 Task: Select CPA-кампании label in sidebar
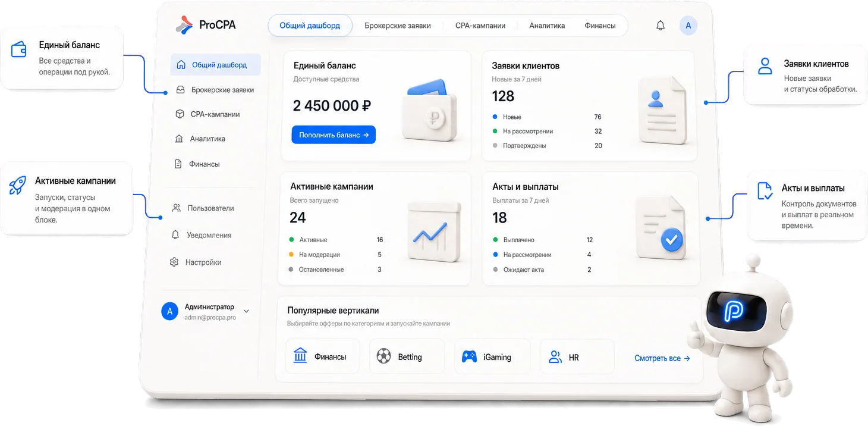coord(215,114)
